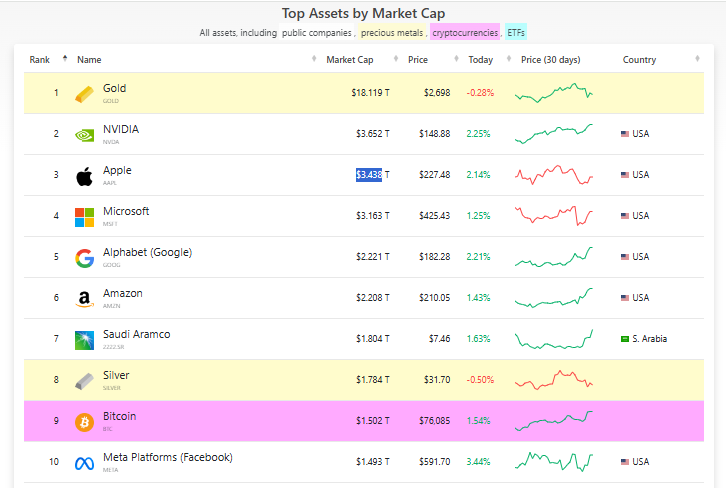Toggle the cryptocurrencies filter tag

point(464,33)
